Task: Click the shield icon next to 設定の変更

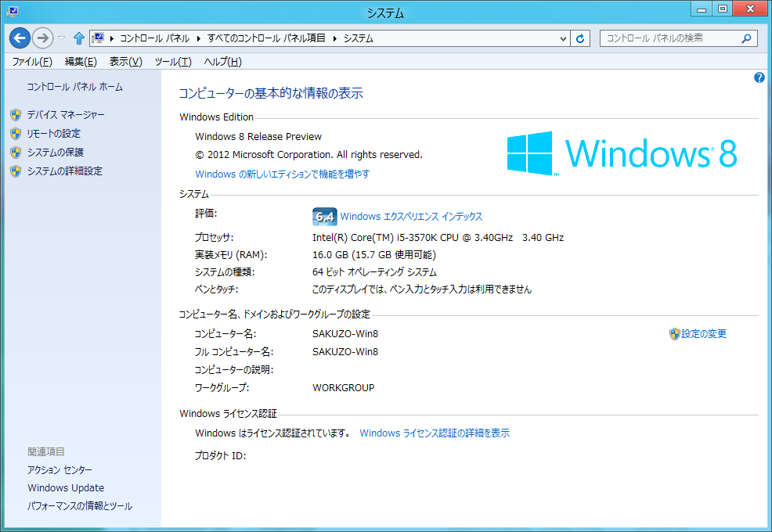Action: 674,334
